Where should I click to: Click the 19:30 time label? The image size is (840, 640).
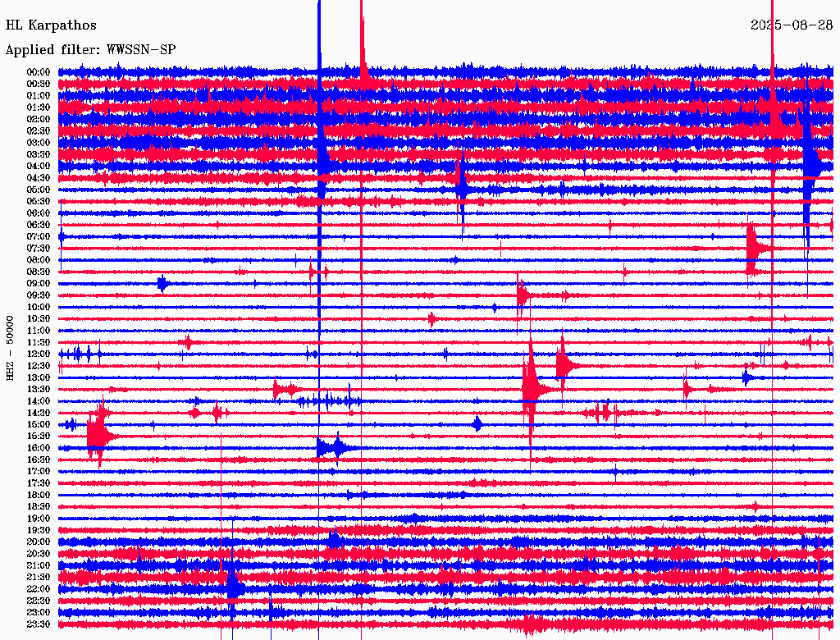(x=39, y=530)
